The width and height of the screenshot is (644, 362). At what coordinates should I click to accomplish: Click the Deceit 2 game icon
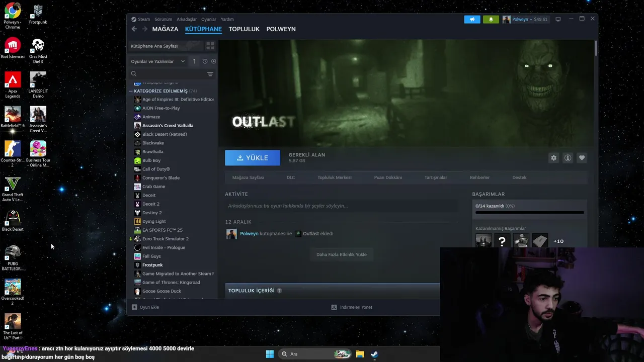coord(137,204)
